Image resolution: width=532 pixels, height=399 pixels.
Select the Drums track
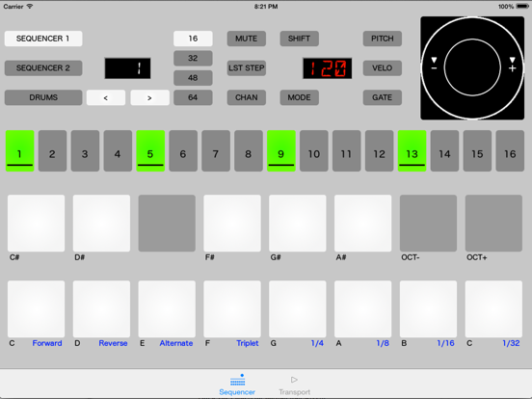coord(43,97)
